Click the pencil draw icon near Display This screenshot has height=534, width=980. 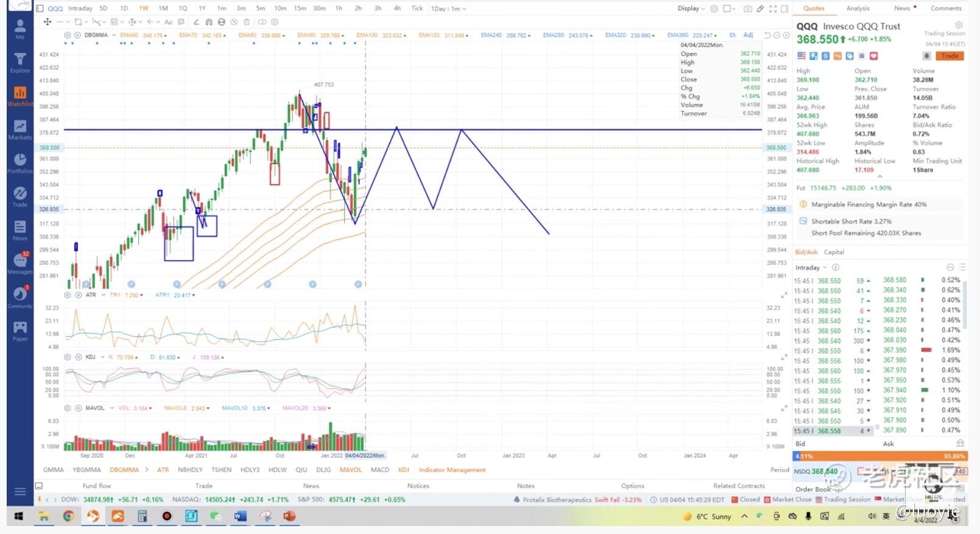pos(760,9)
